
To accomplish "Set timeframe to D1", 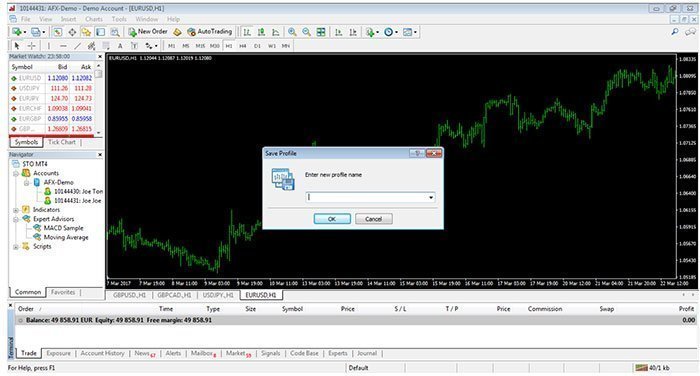I will [257, 46].
